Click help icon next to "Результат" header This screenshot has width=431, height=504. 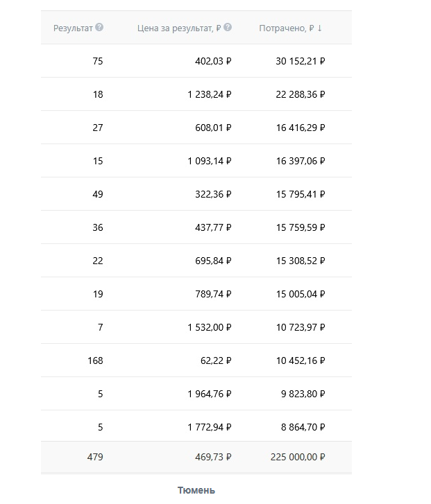pos(99,28)
